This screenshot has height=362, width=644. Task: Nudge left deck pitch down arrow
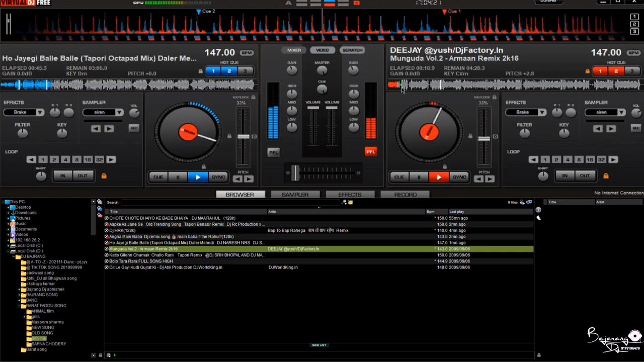tap(238, 179)
